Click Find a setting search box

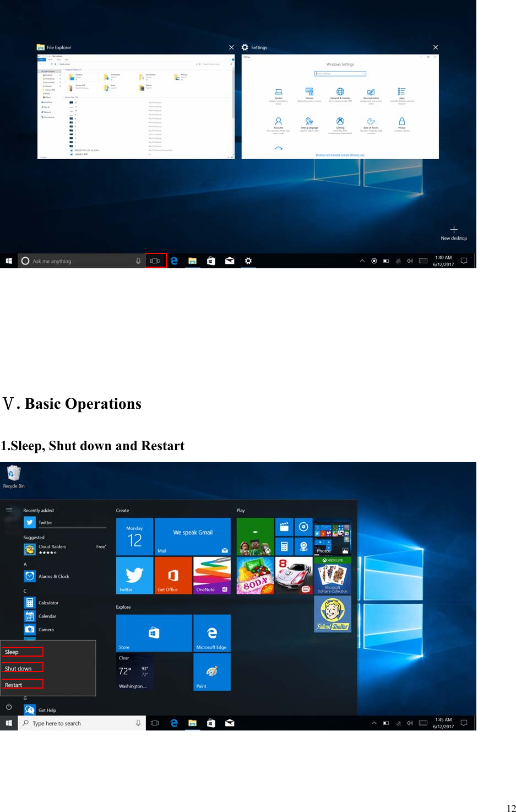(x=340, y=73)
